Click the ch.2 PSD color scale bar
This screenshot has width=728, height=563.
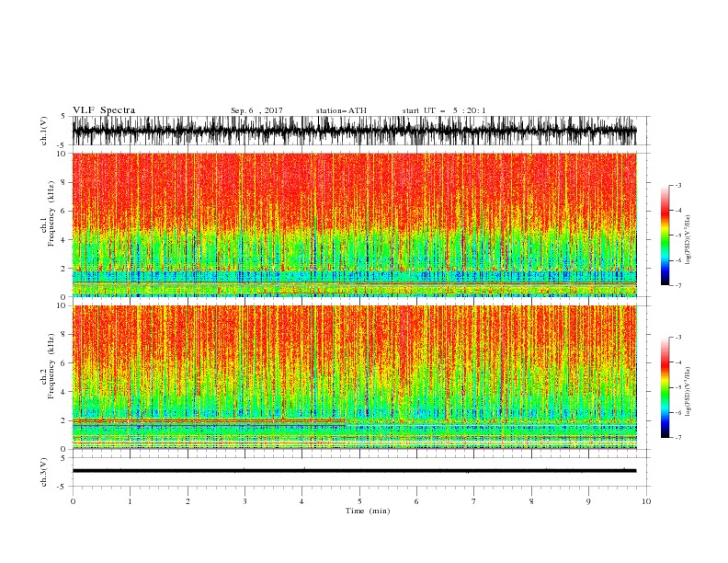[x=665, y=387]
